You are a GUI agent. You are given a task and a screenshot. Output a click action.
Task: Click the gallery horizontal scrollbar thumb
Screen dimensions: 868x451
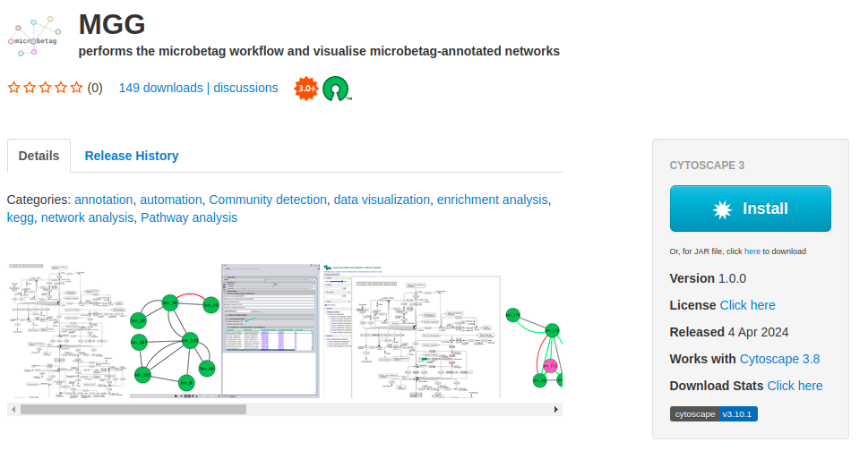[133, 410]
